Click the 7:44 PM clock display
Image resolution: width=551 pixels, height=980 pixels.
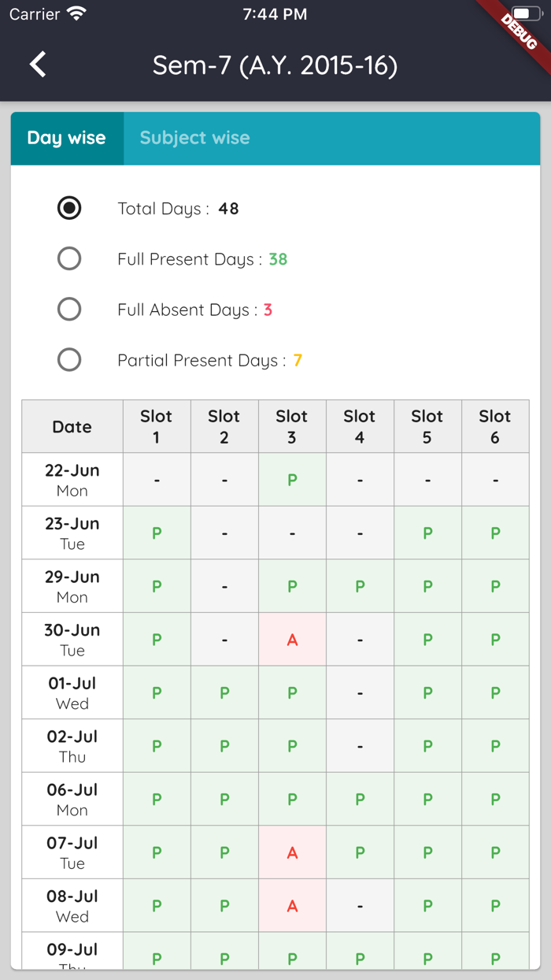[275, 13]
